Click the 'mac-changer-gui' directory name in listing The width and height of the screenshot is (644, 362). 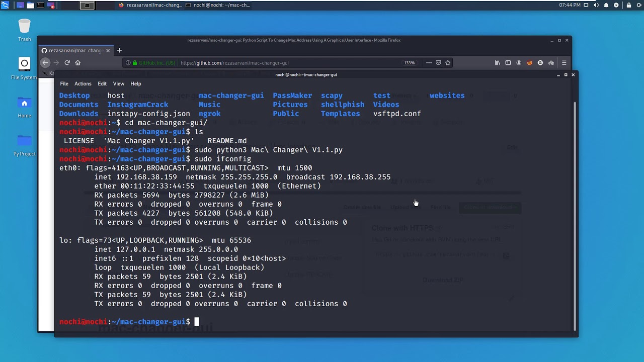point(231,96)
